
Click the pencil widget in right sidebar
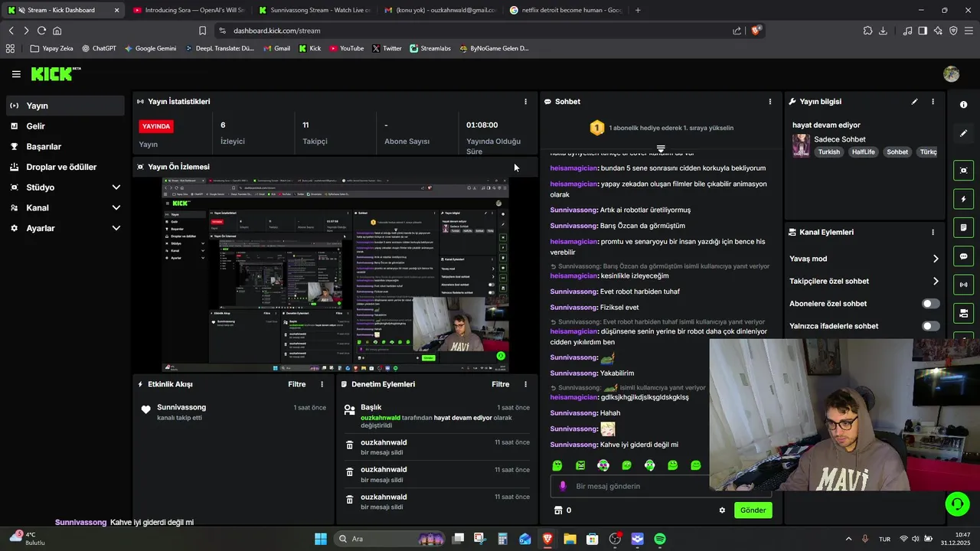point(964,133)
